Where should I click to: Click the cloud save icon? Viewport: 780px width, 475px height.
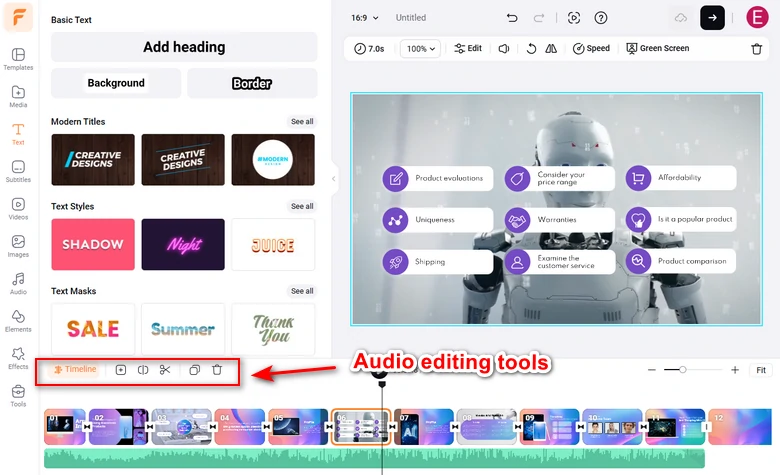tap(681, 18)
